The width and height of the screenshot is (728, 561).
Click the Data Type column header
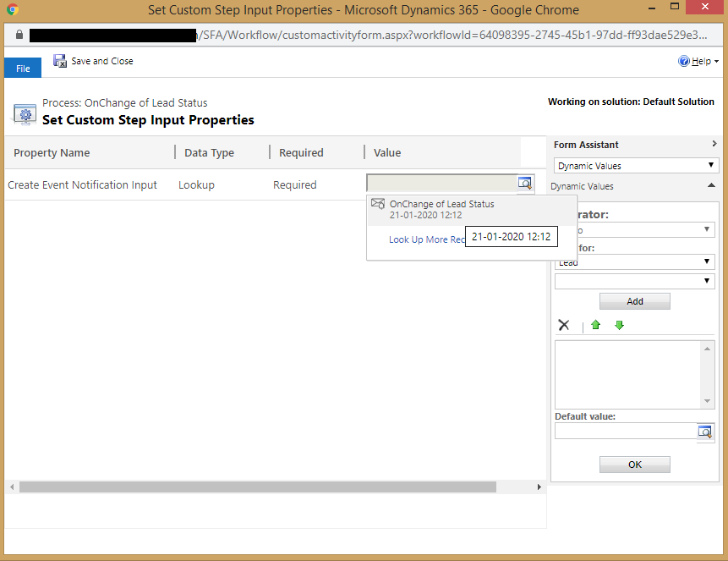[210, 152]
